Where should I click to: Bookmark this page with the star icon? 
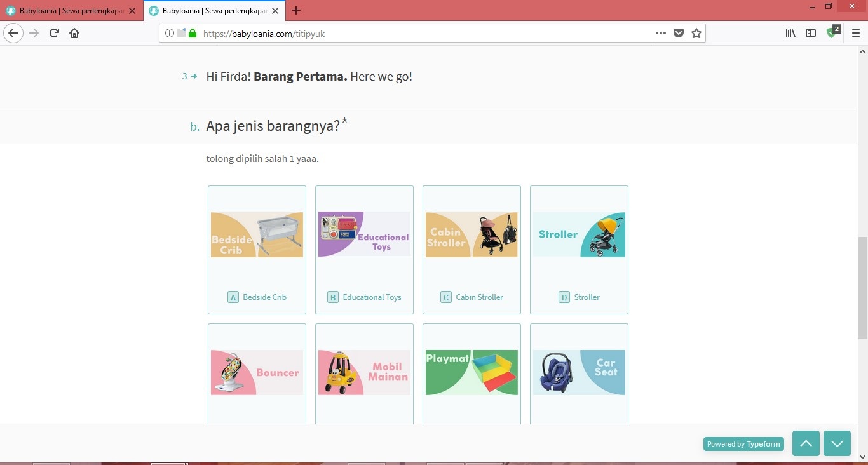(696, 34)
